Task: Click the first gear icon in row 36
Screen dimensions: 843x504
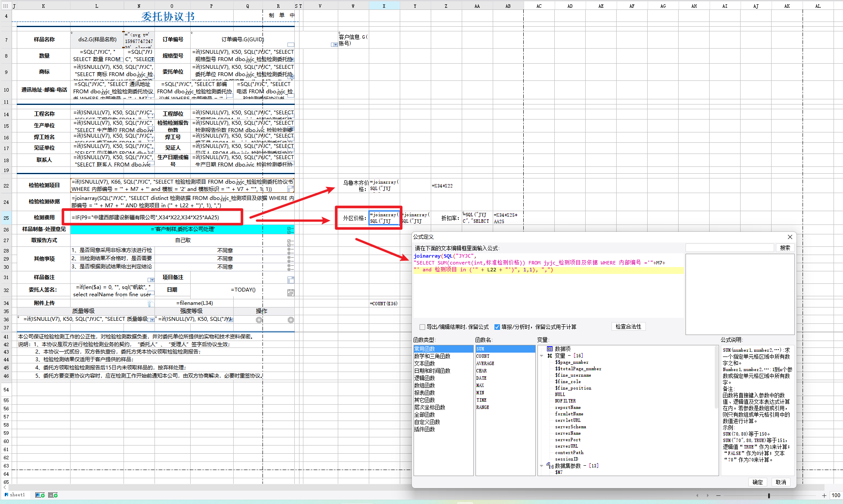Action: tap(259, 320)
